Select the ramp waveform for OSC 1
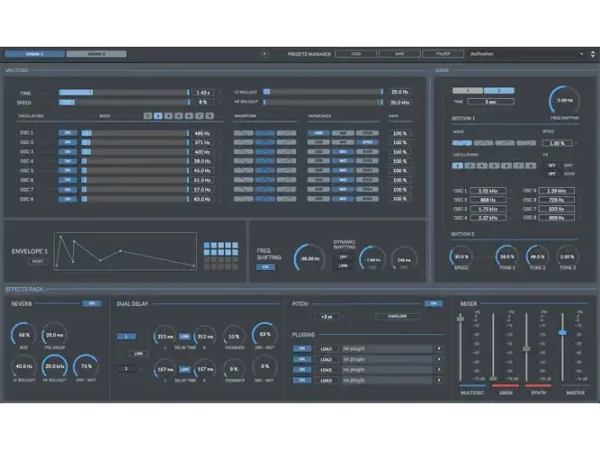The width and height of the screenshot is (600, 450). point(286,133)
